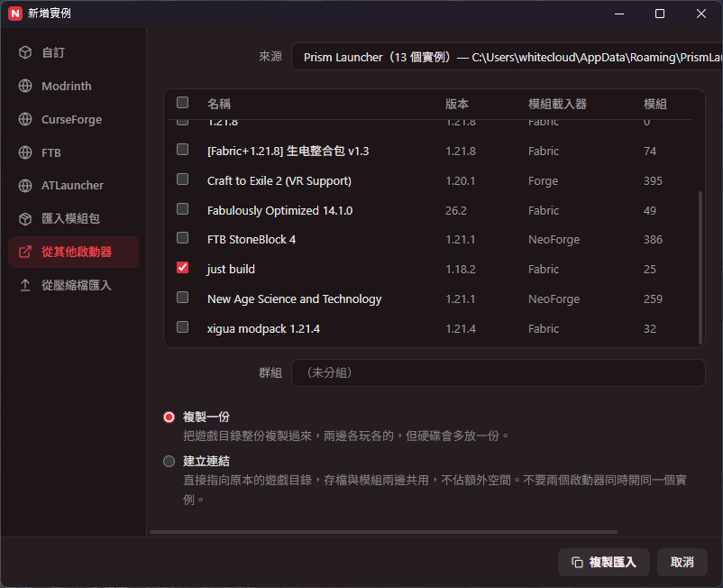Open the 匯入模組包 tab
This screenshot has width=723, height=588.
(x=73, y=218)
